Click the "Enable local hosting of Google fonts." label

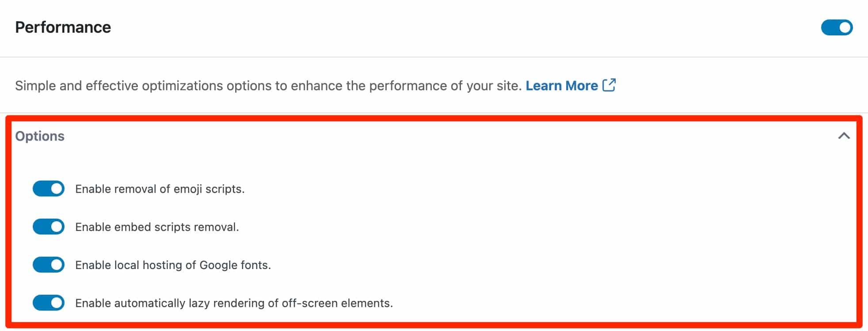coord(173,265)
